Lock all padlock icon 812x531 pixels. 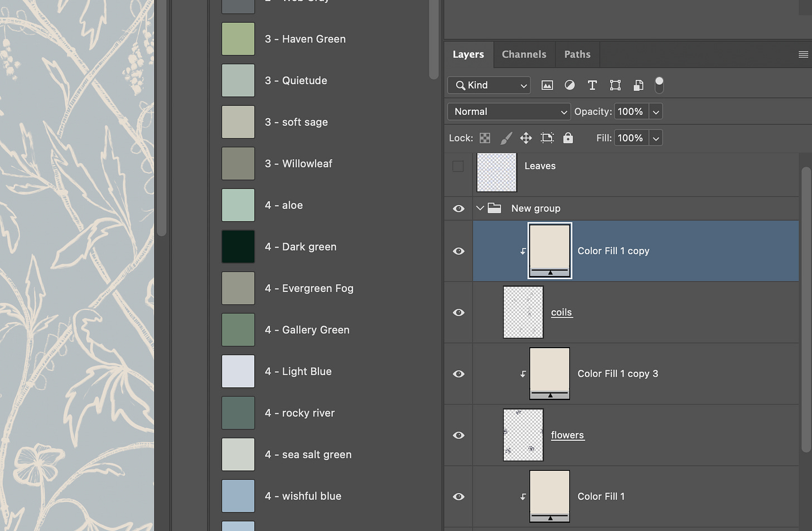pos(568,138)
